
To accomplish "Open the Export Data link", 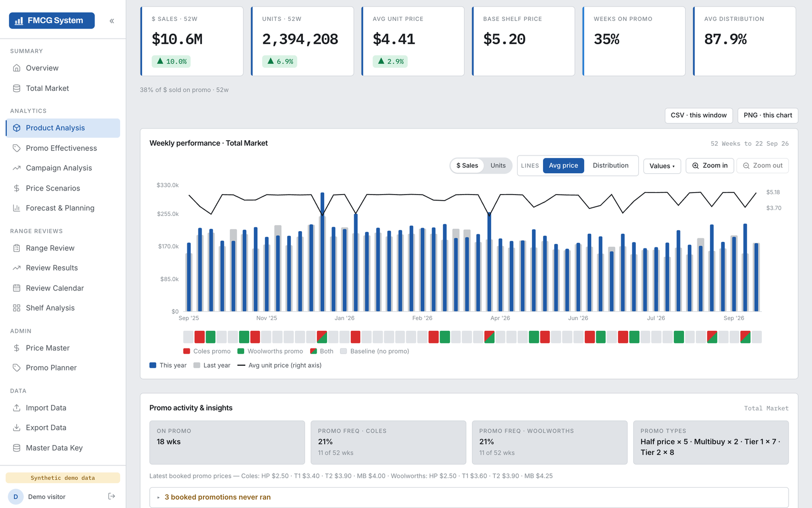I will click(x=63, y=428).
